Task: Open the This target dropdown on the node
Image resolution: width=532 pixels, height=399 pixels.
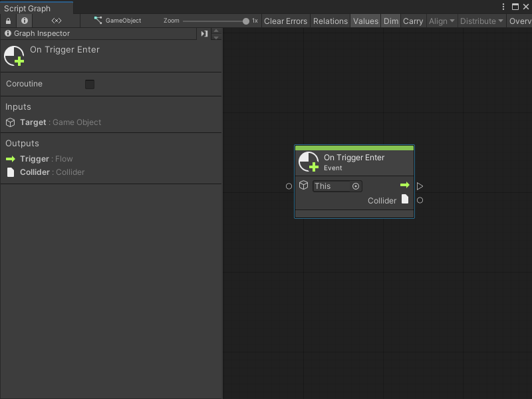Action: pos(331,186)
